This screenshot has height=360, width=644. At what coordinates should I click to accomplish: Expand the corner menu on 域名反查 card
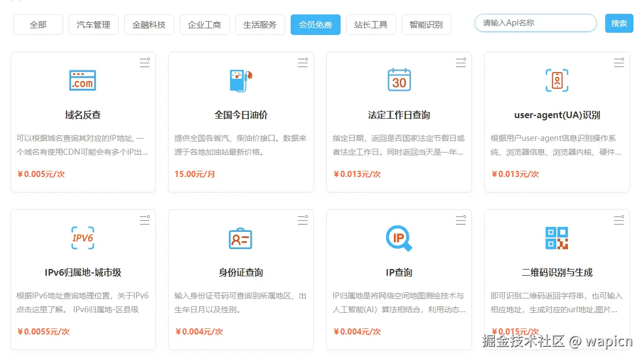144,63
